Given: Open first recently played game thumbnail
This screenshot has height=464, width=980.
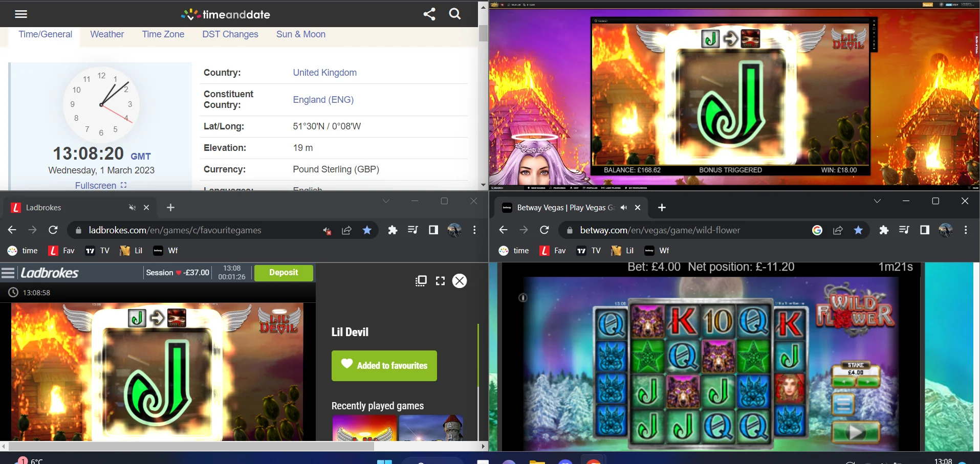Looking at the screenshot, I should coord(364,428).
